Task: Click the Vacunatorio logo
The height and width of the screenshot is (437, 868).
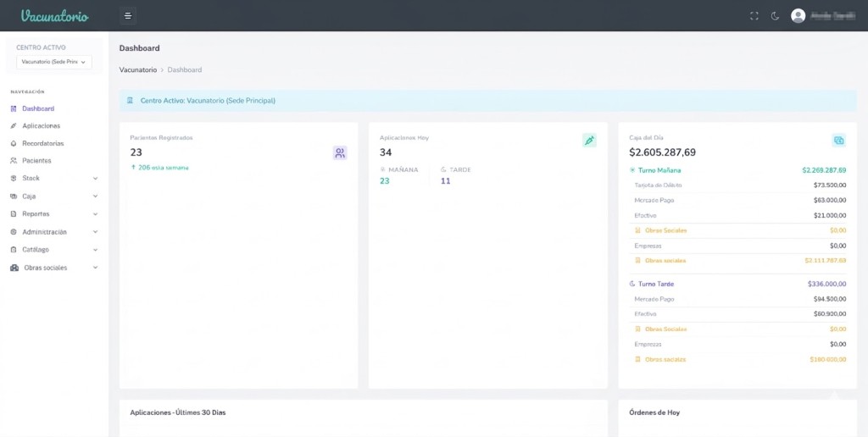Action: 54,15
